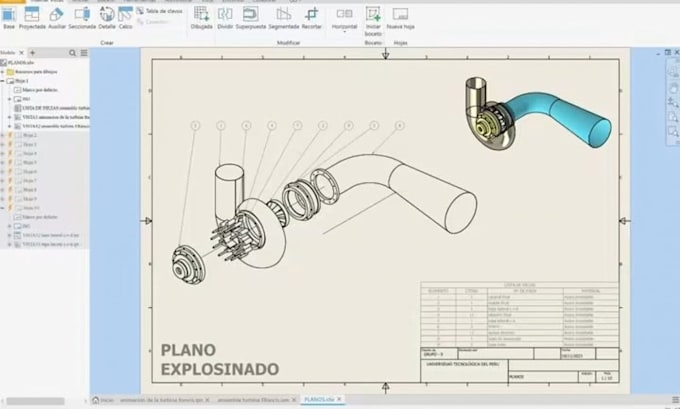Select the Base view tool
Screen dimensions: 680x409
9,18
